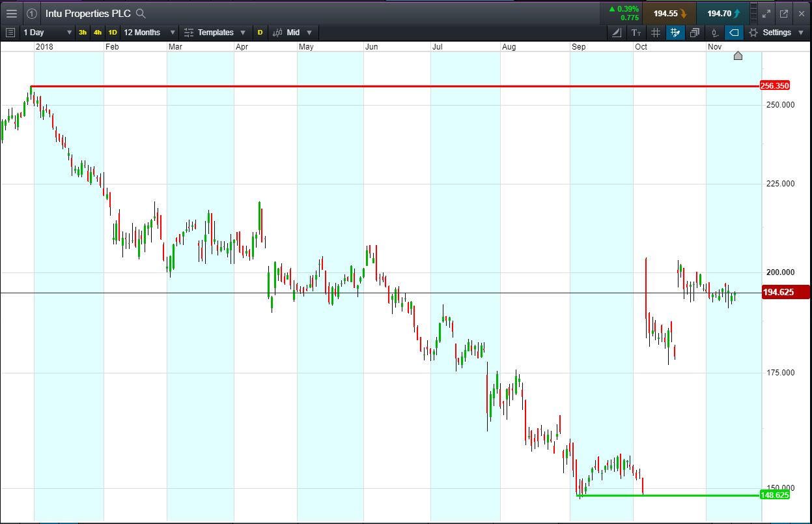Select the text annotation tool
This screenshot has height=524, width=812.
coord(636,32)
